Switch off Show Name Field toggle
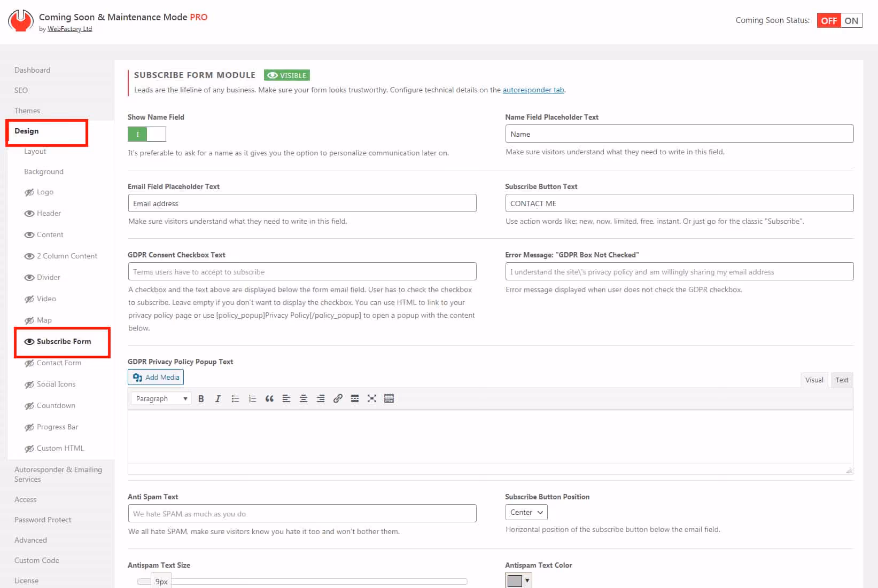Screen dimensions: 878x588 pos(147,134)
